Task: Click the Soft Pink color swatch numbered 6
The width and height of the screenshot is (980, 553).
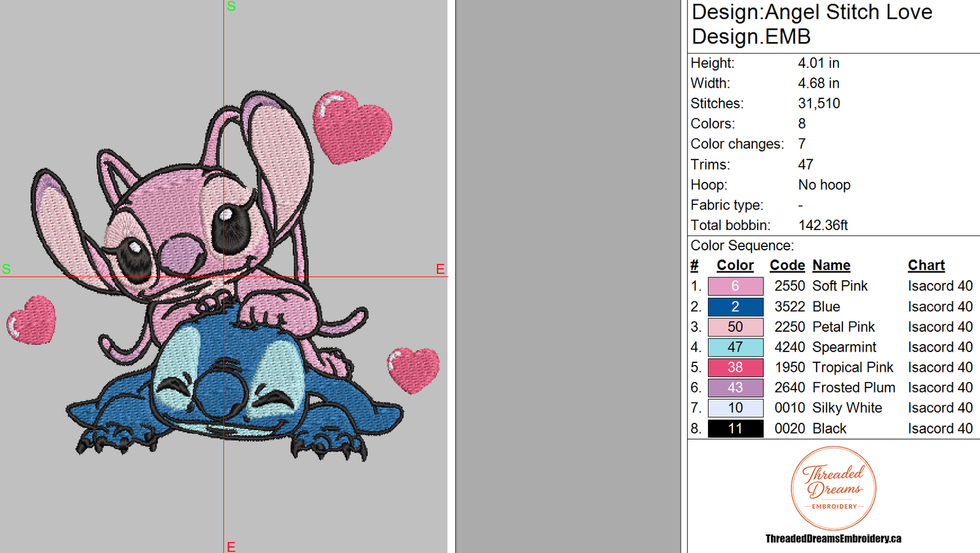Action: click(x=735, y=286)
